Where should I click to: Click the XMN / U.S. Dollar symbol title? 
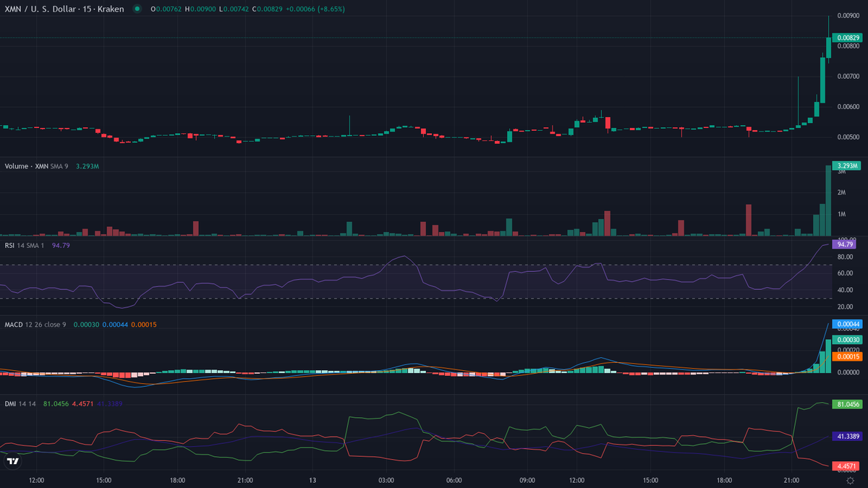click(63, 9)
